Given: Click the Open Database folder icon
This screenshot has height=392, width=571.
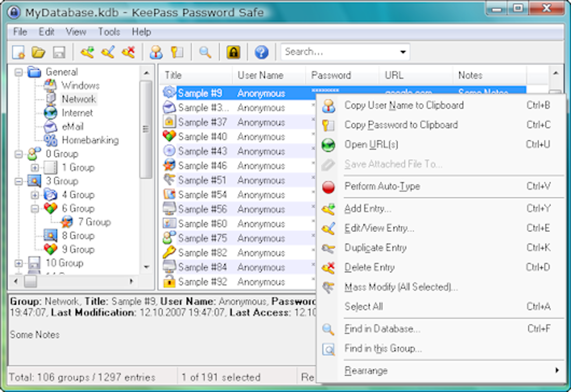Looking at the screenshot, I should coord(39,52).
